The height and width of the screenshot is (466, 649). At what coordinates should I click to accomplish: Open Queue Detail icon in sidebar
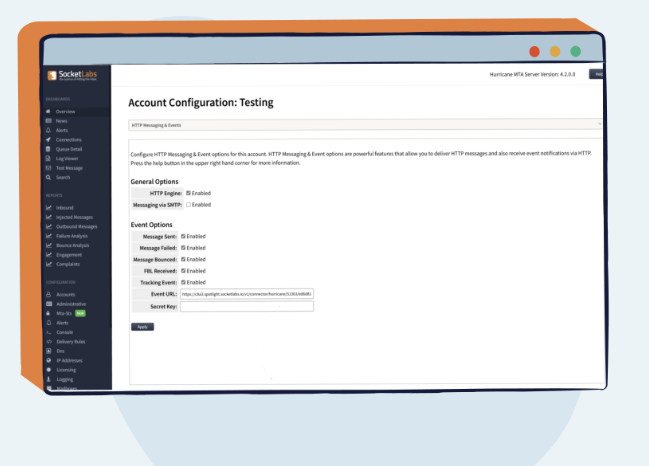[48, 148]
